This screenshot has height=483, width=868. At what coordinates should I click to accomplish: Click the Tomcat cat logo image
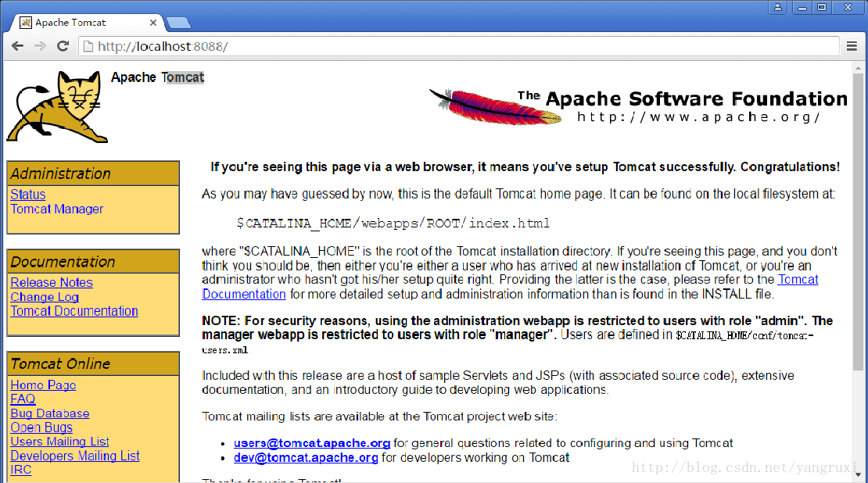tap(57, 106)
